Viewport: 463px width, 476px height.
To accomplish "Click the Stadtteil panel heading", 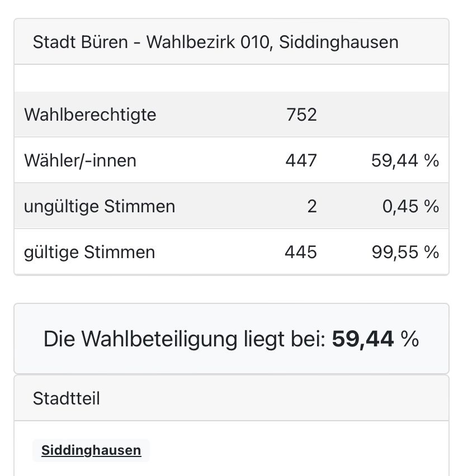I will pyautogui.click(x=67, y=399).
